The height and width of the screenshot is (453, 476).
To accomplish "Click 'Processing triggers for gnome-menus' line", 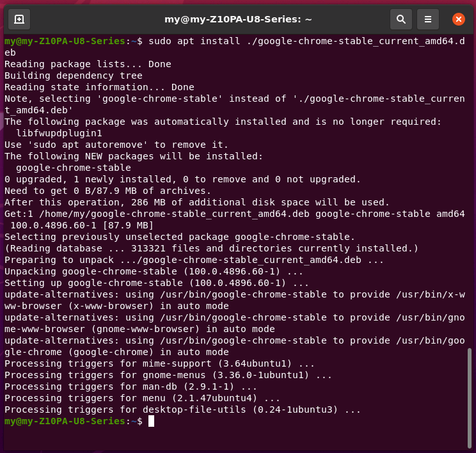I will 168,376.
